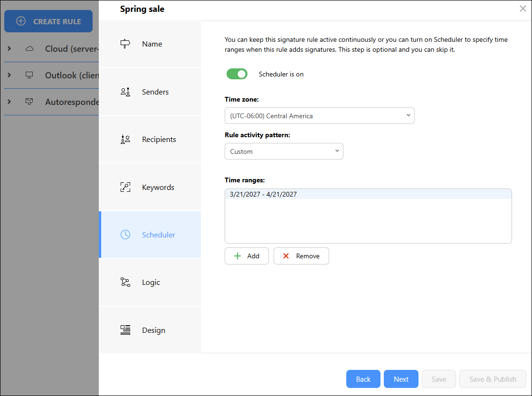Image resolution: width=532 pixels, height=396 pixels.
Task: Go to the Name step
Action: point(150,44)
